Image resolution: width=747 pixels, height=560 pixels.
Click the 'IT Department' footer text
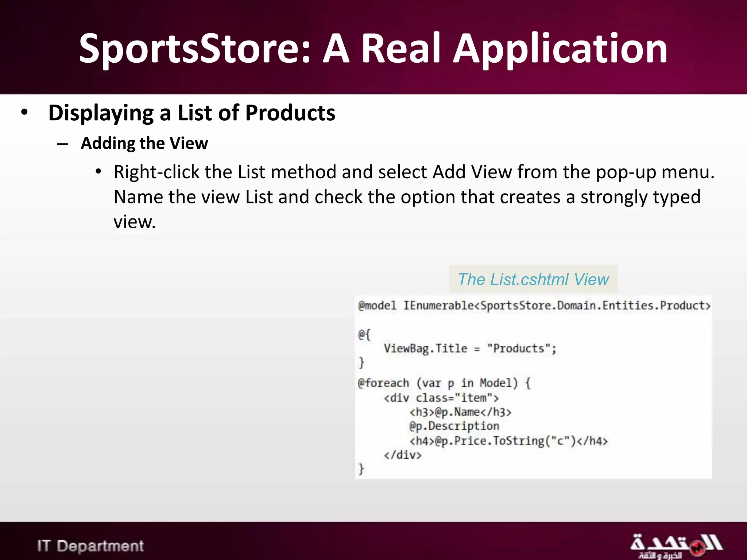(x=90, y=546)
